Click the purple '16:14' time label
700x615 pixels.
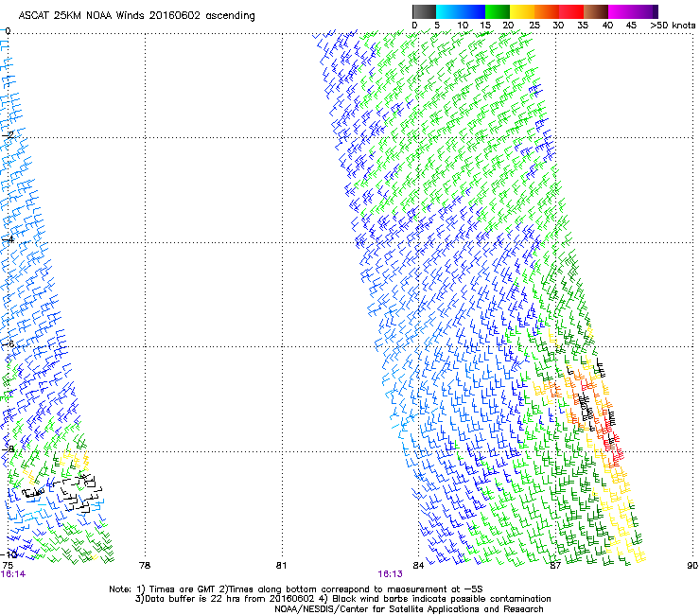tap(13, 574)
